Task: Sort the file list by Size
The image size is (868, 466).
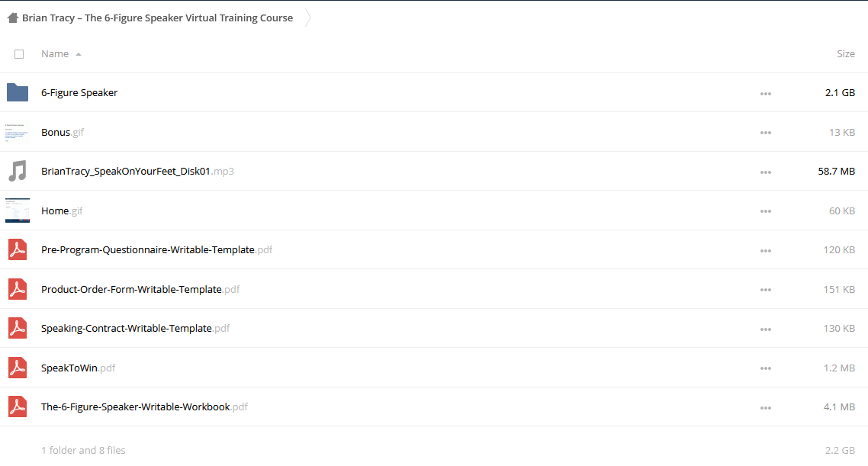Action: point(846,53)
